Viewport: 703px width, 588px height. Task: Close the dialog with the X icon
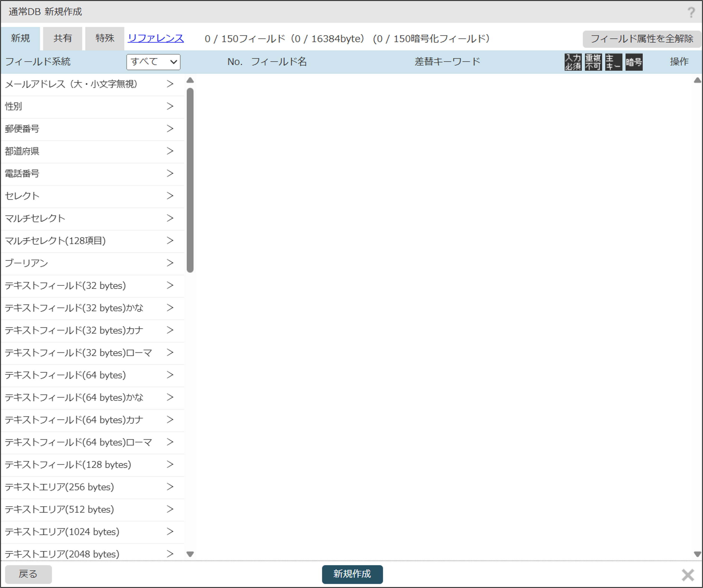coord(688,575)
